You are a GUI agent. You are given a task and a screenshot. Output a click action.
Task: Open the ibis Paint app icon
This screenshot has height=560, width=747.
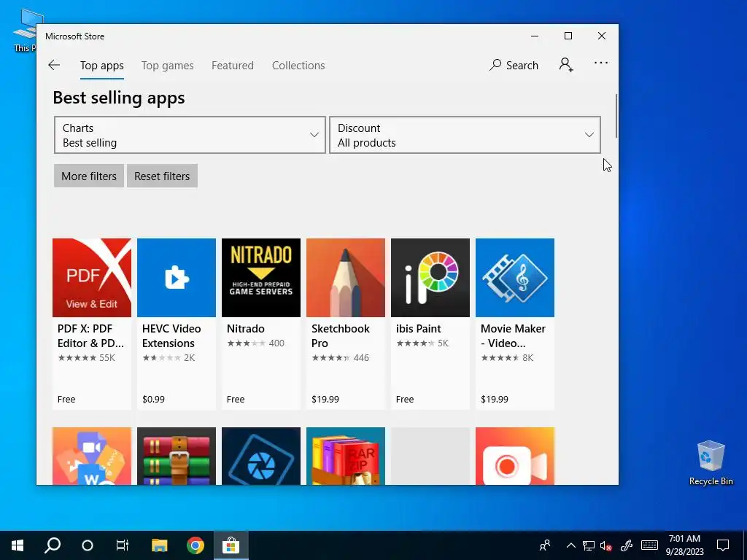[x=430, y=278]
